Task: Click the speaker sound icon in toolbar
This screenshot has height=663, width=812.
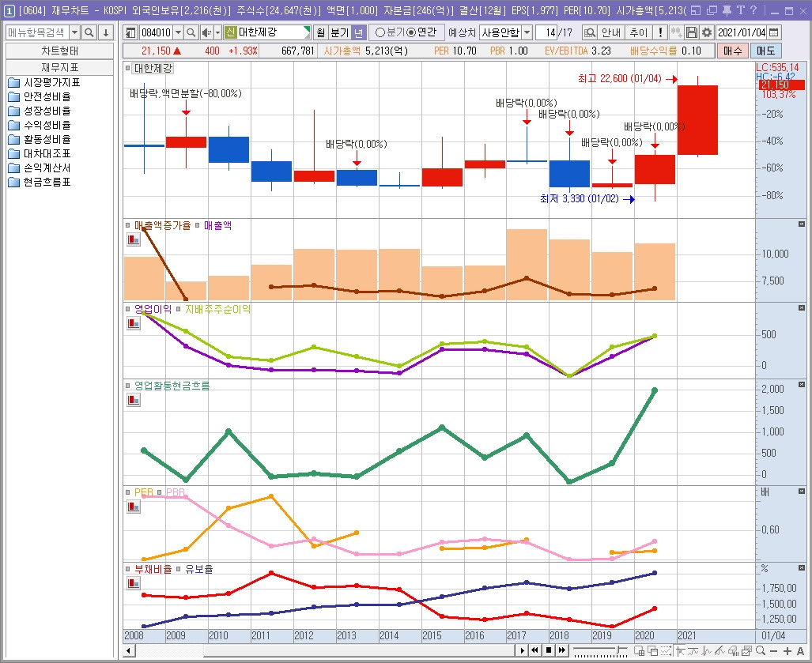Action: click(206, 32)
